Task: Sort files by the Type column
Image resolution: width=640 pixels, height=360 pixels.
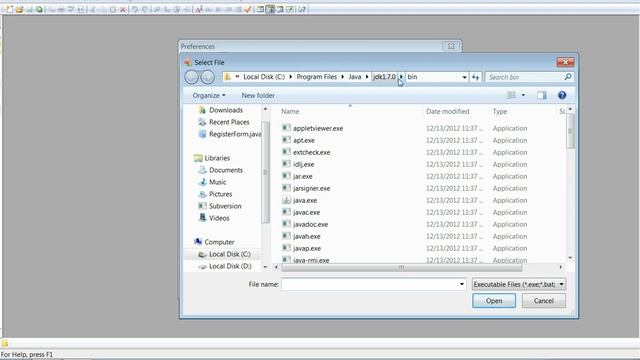Action: [x=500, y=111]
